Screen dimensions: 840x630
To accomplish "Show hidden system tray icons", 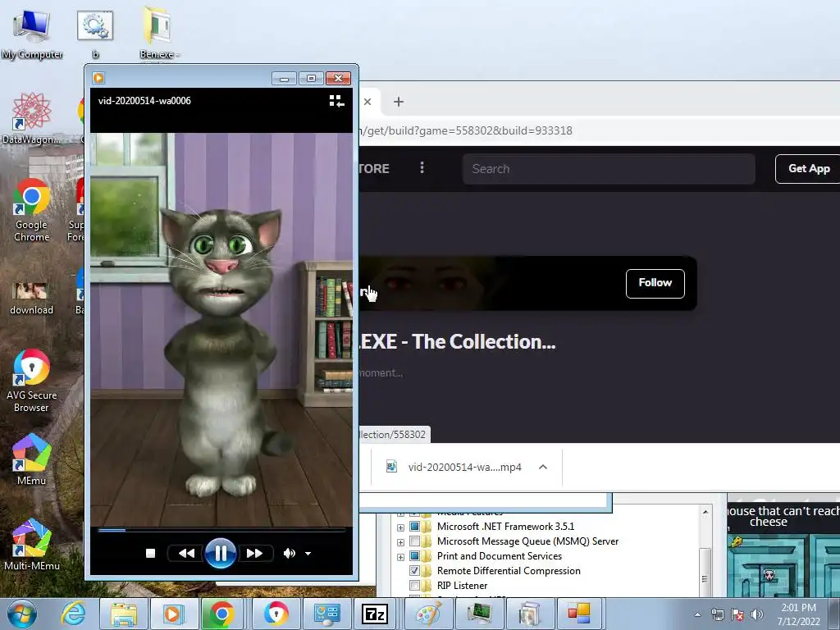I will click(x=697, y=614).
